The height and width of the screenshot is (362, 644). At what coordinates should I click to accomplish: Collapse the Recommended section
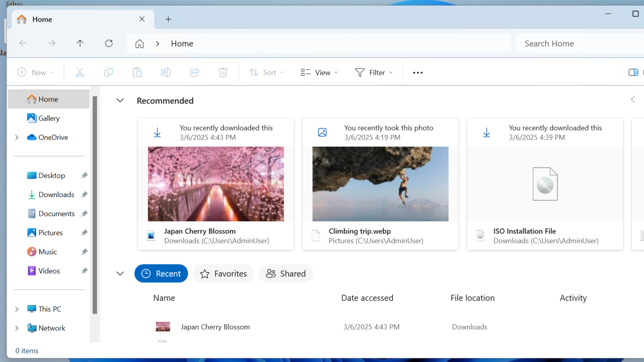[x=120, y=101]
